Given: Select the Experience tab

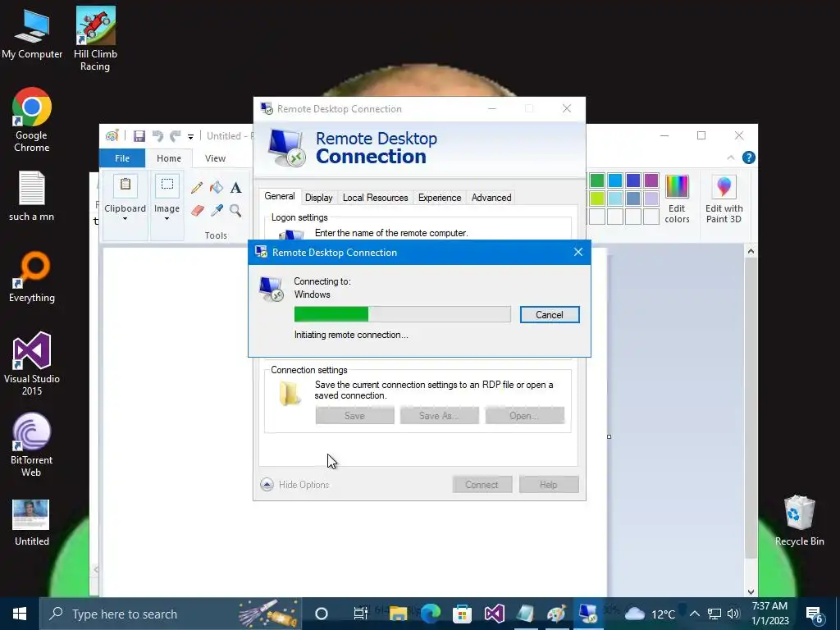Looking at the screenshot, I should 440,198.
